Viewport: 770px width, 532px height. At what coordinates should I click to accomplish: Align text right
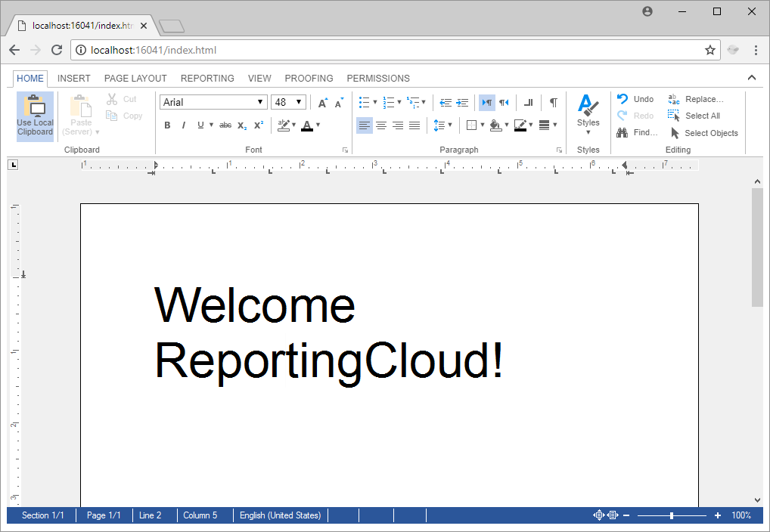(x=398, y=125)
